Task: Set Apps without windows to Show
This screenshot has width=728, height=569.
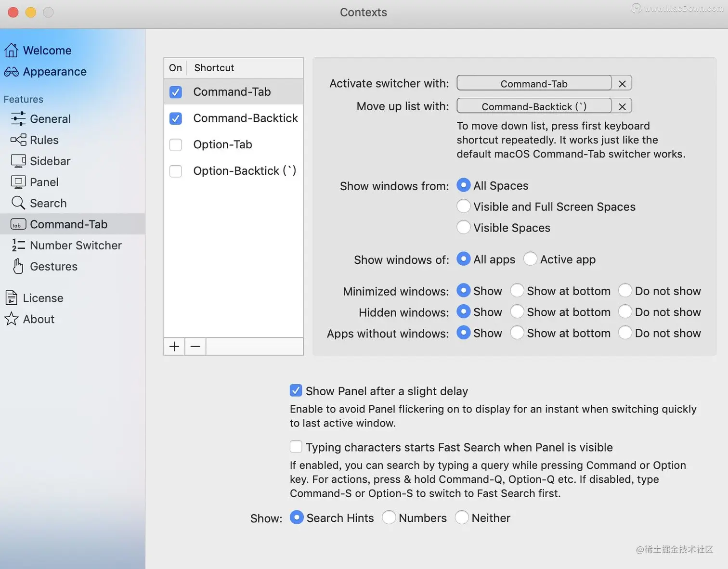Action: [463, 333]
